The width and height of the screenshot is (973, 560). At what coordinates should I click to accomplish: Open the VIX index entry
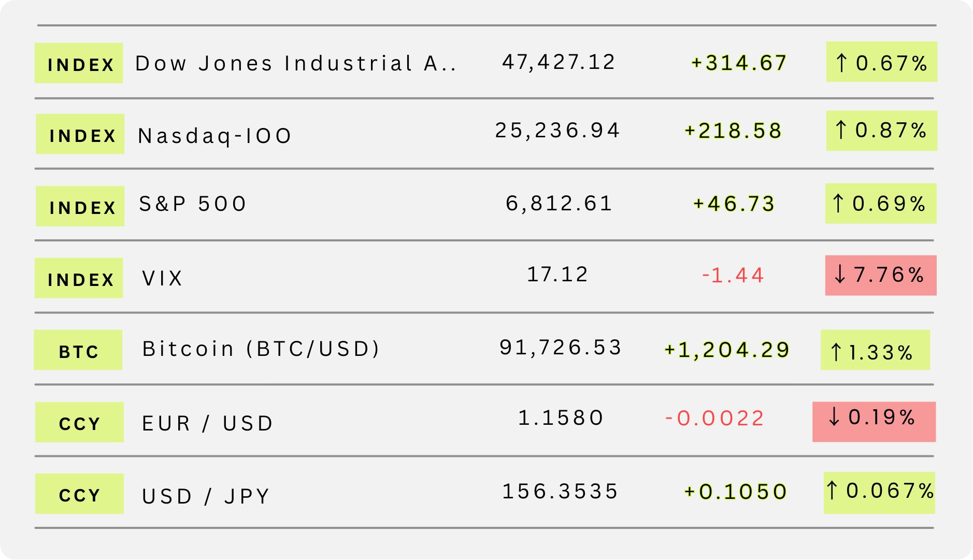[x=162, y=278]
